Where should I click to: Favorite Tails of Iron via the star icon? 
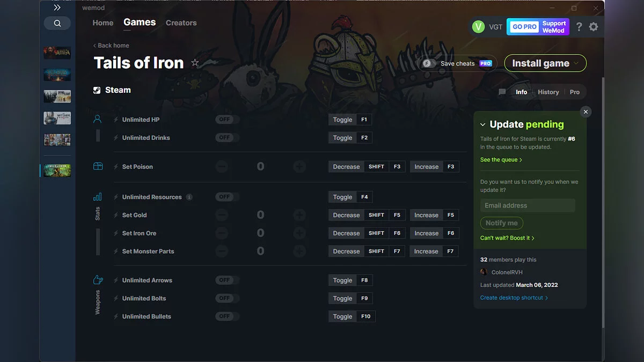click(195, 63)
